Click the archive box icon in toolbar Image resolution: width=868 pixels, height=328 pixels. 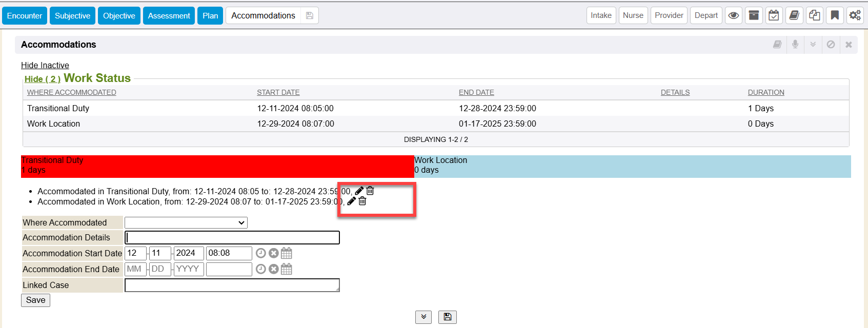point(754,15)
